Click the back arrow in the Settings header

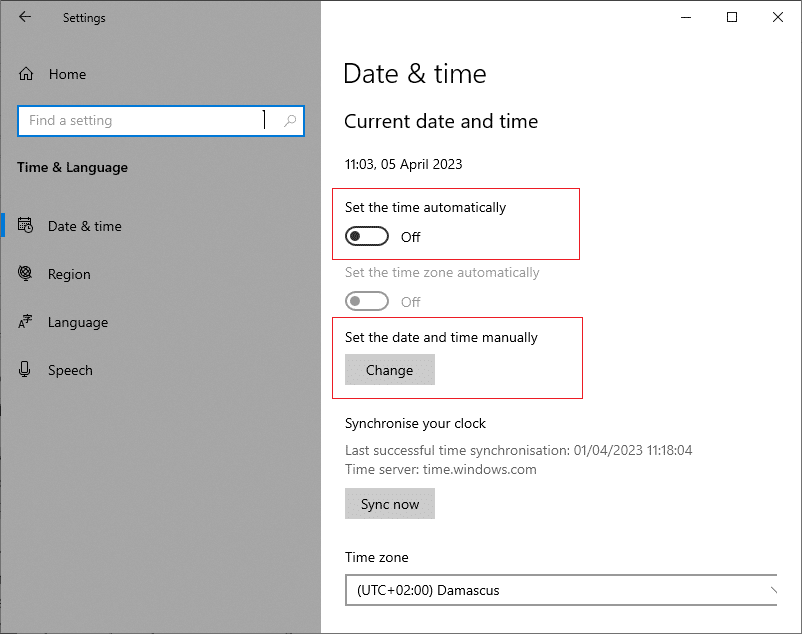point(25,17)
